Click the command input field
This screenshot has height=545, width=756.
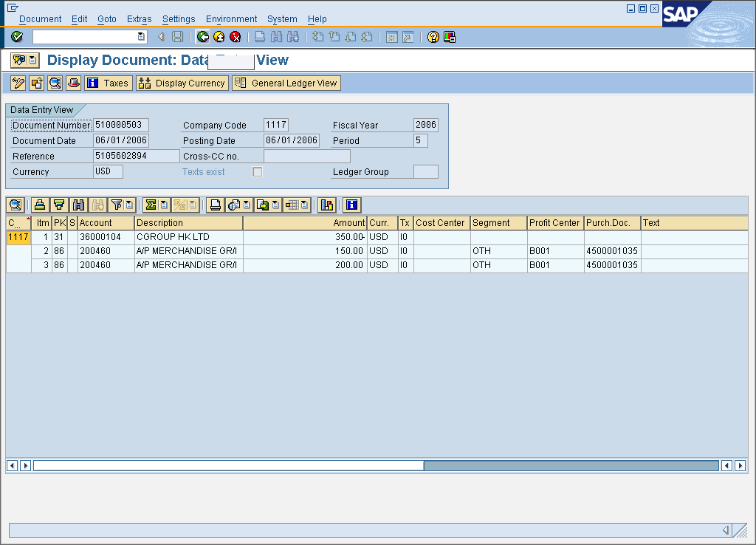point(85,37)
